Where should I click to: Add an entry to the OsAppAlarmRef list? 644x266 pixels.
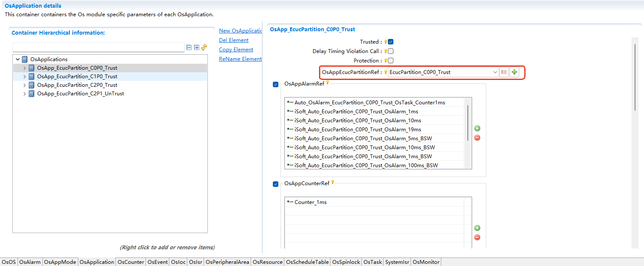pos(477,128)
